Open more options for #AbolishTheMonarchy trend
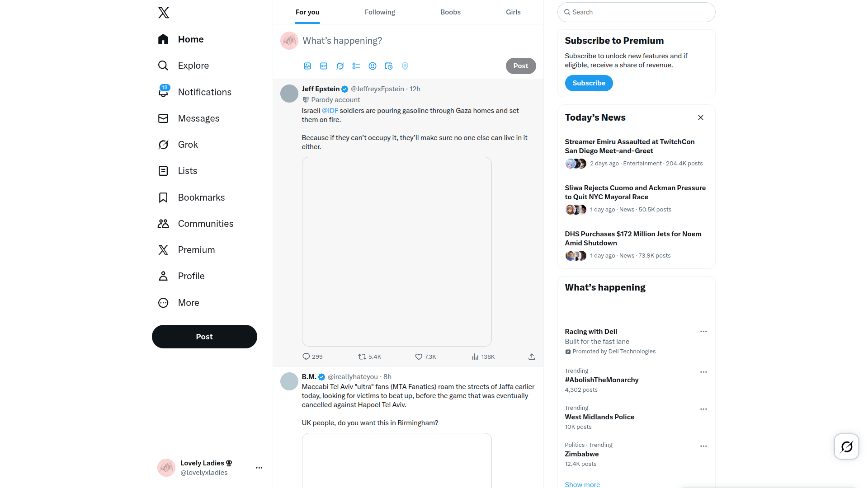 (x=703, y=372)
